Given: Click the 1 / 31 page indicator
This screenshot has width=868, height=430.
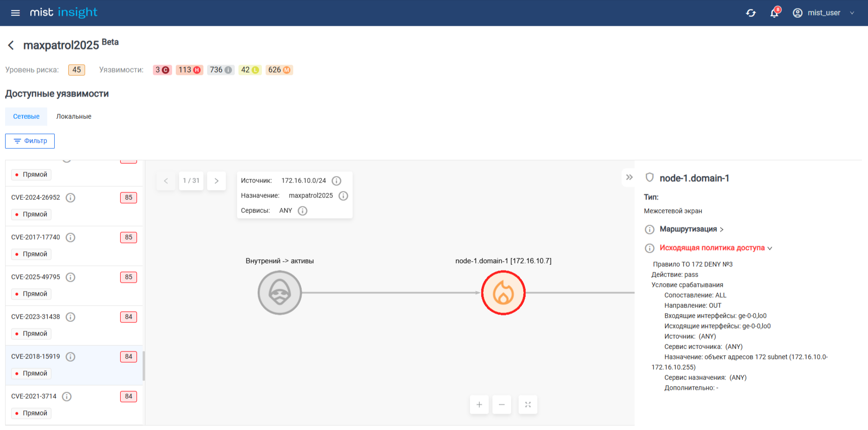Looking at the screenshot, I should tap(191, 181).
